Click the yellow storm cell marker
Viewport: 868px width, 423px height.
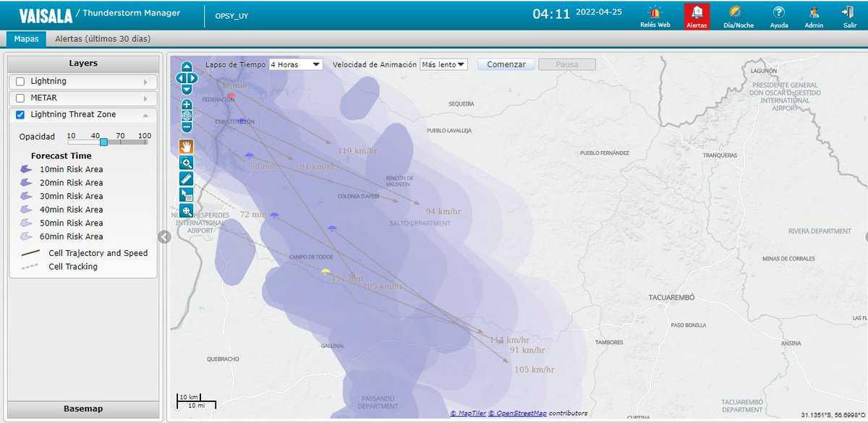325,272
